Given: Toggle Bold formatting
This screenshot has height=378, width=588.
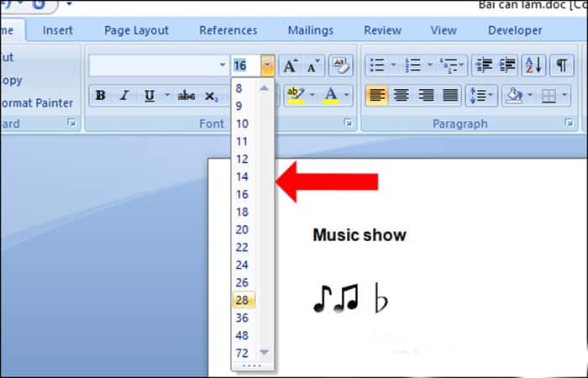Looking at the screenshot, I should point(101,96).
